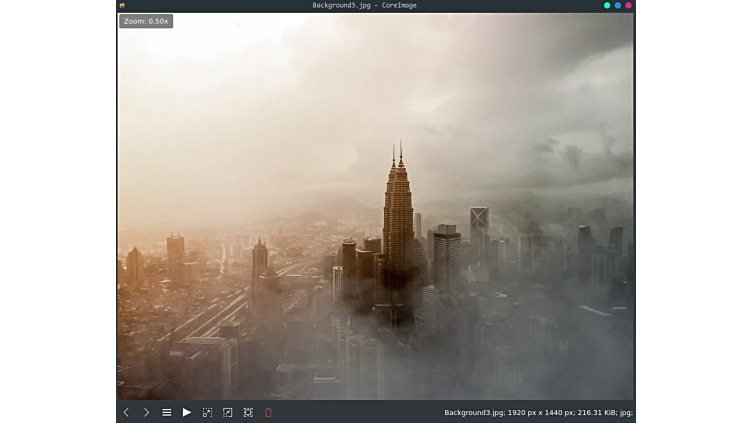Image resolution: width=752 pixels, height=423 pixels.
Task: Delete the image with red trash icon
Action: pyautogui.click(x=268, y=412)
